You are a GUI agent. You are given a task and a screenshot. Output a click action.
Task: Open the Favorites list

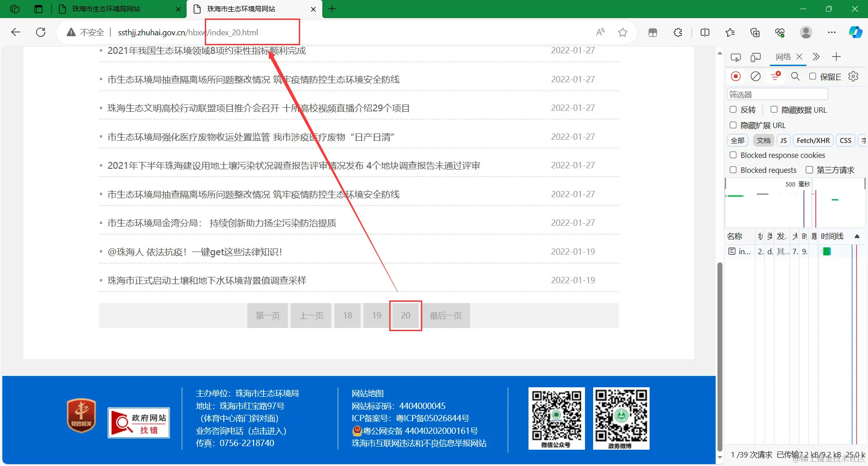click(730, 32)
